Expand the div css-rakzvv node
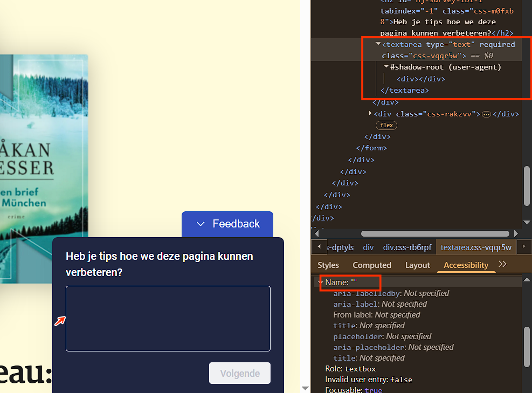This screenshot has width=532, height=393. click(370, 114)
